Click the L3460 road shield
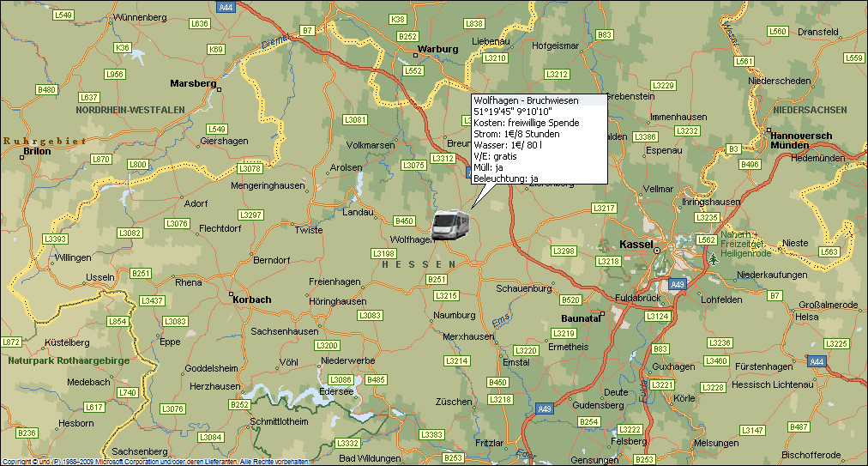This screenshot has width=868, height=466. point(716,361)
